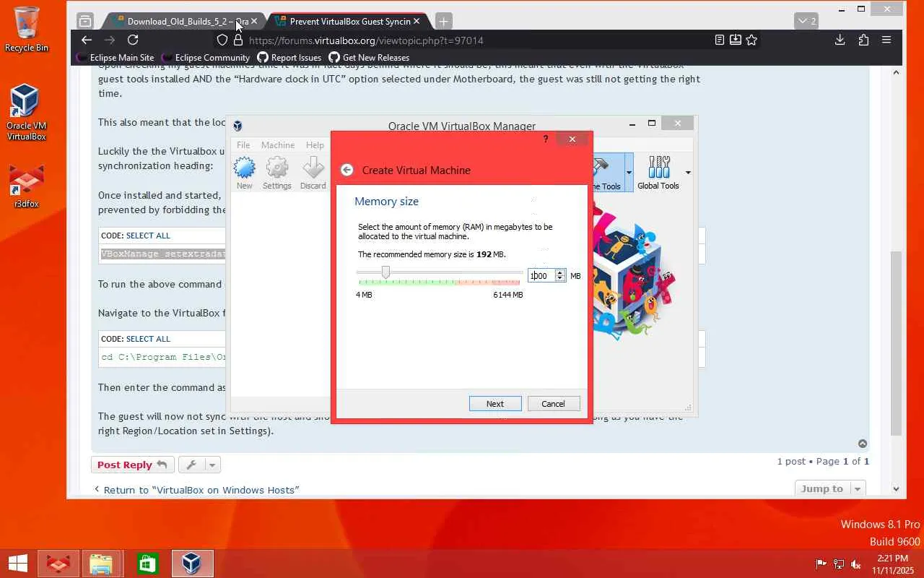924x578 pixels.
Task: Open the Get New Releases bookmark
Action: coord(369,58)
